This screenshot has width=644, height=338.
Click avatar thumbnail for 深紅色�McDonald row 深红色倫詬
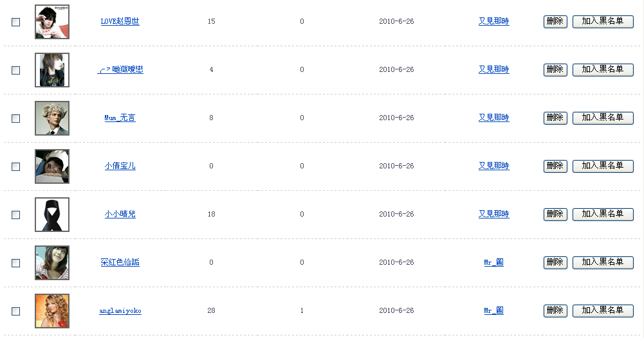[52, 263]
